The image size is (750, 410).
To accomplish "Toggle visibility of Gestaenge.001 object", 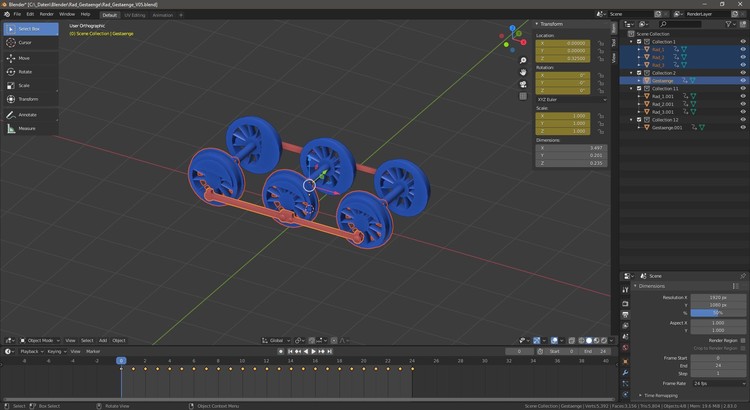I will coord(742,127).
